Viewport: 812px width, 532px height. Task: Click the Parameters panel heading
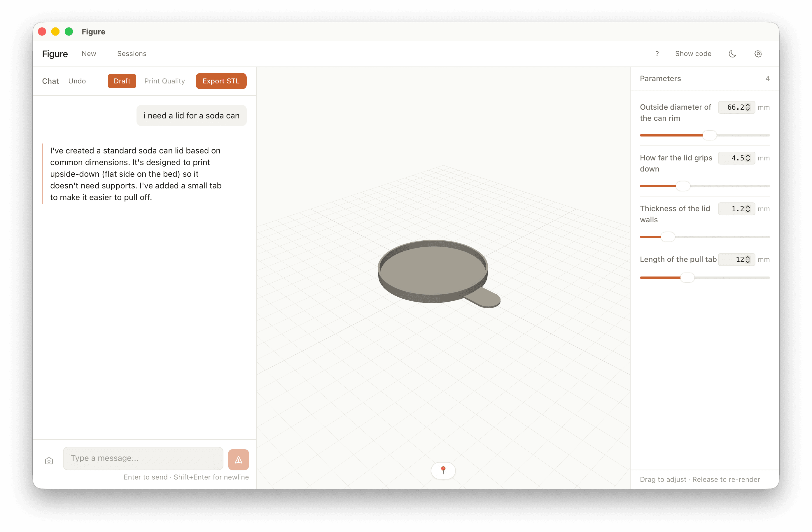660,78
